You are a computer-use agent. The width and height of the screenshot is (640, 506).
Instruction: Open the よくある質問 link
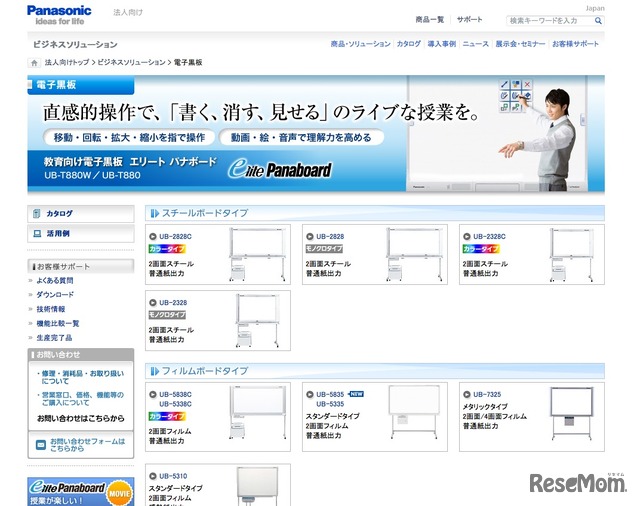tap(55, 281)
